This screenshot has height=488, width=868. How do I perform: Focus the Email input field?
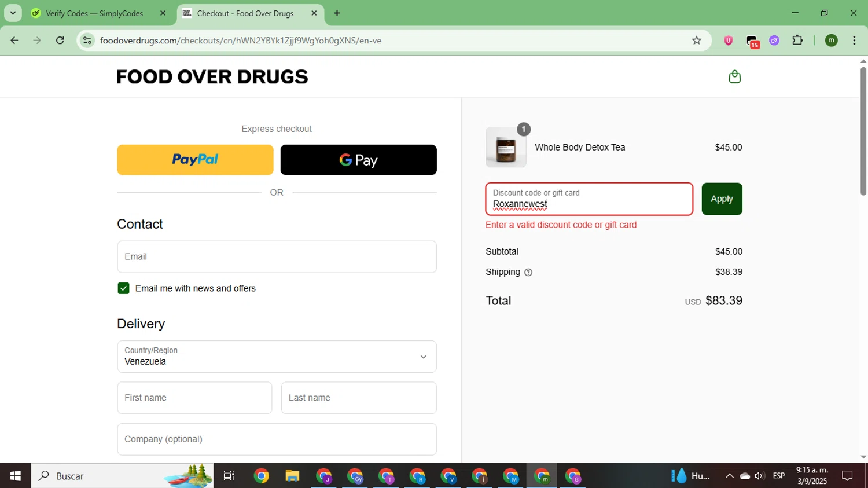coord(277,257)
